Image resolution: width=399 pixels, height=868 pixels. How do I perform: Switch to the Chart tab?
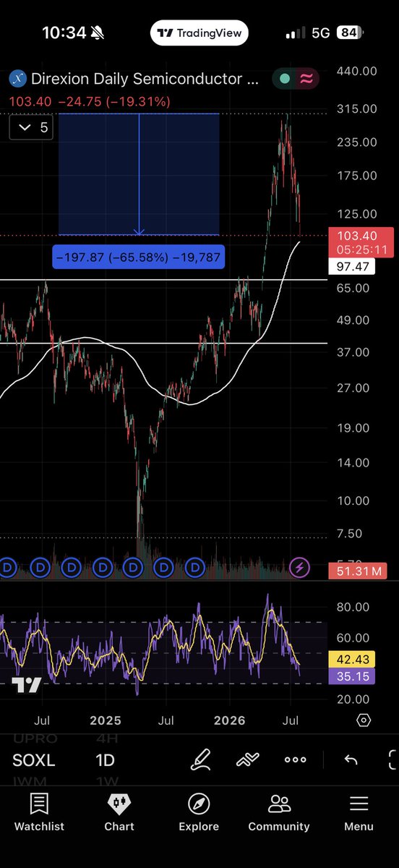[x=119, y=812]
